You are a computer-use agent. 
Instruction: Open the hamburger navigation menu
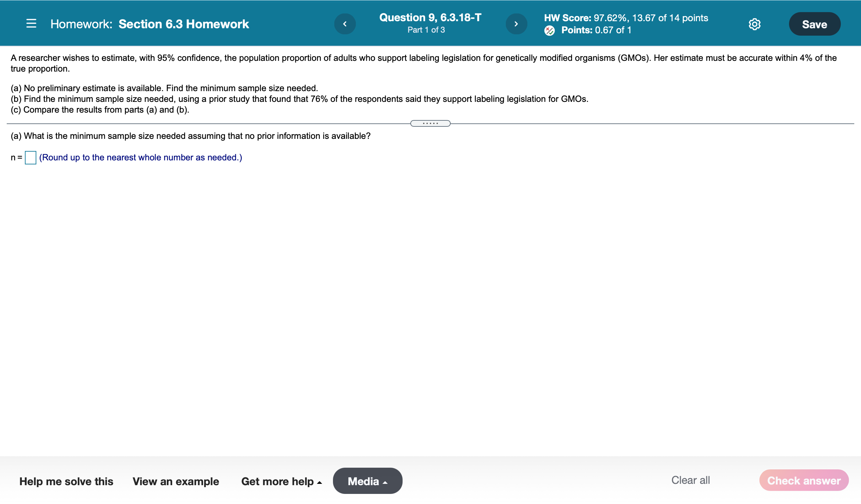31,24
